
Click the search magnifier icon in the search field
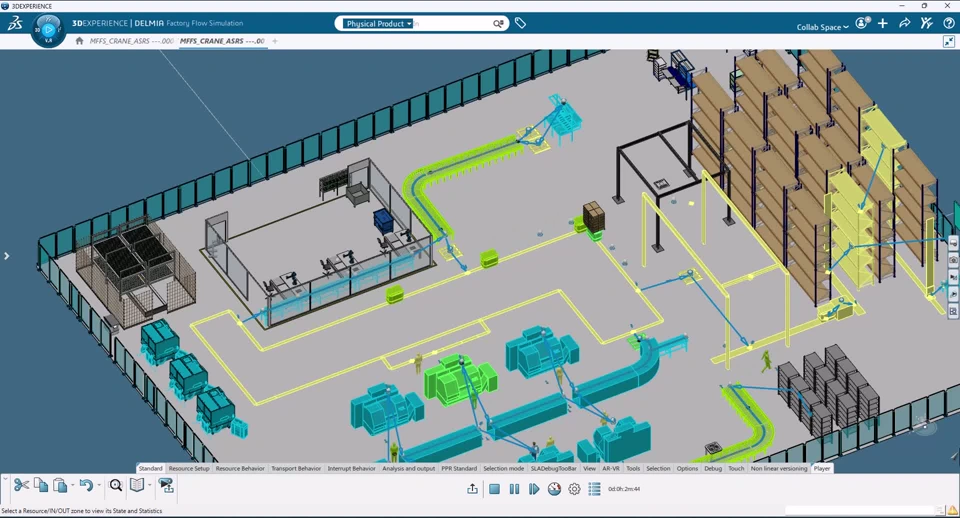498,24
